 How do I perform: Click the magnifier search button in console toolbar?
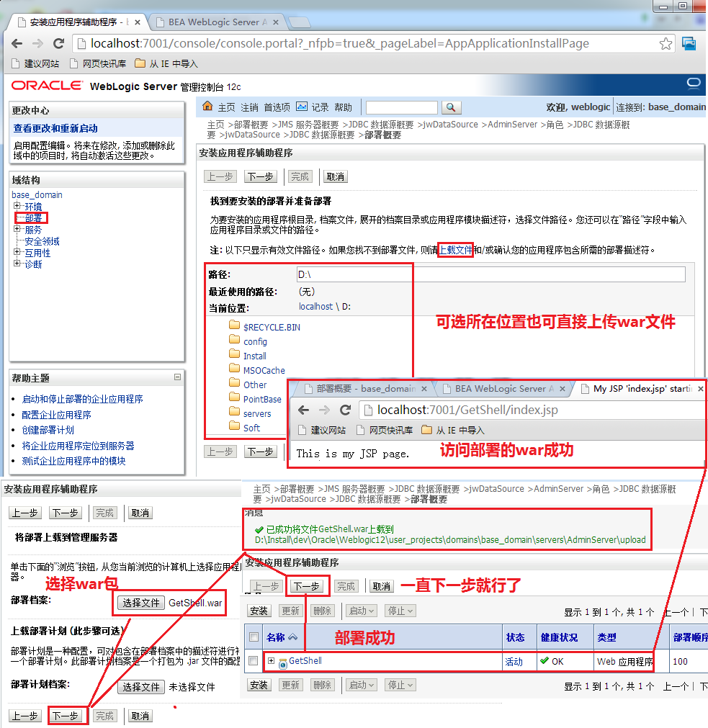pyautogui.click(x=451, y=107)
